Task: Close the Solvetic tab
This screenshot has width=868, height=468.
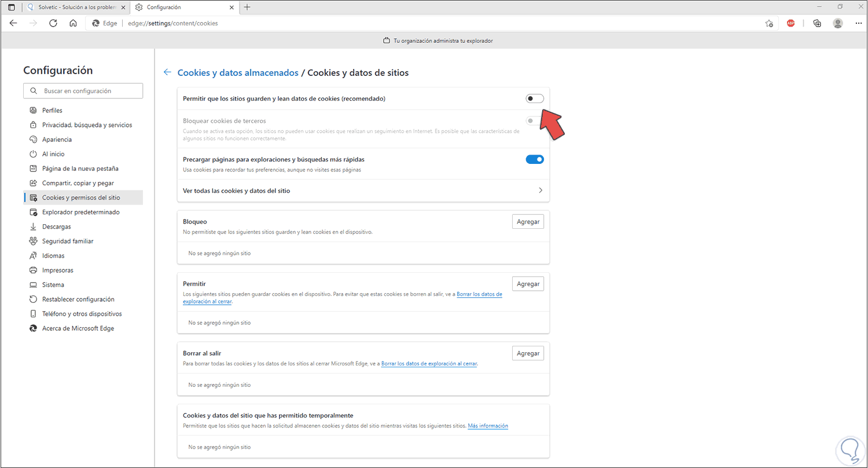Action: (123, 7)
